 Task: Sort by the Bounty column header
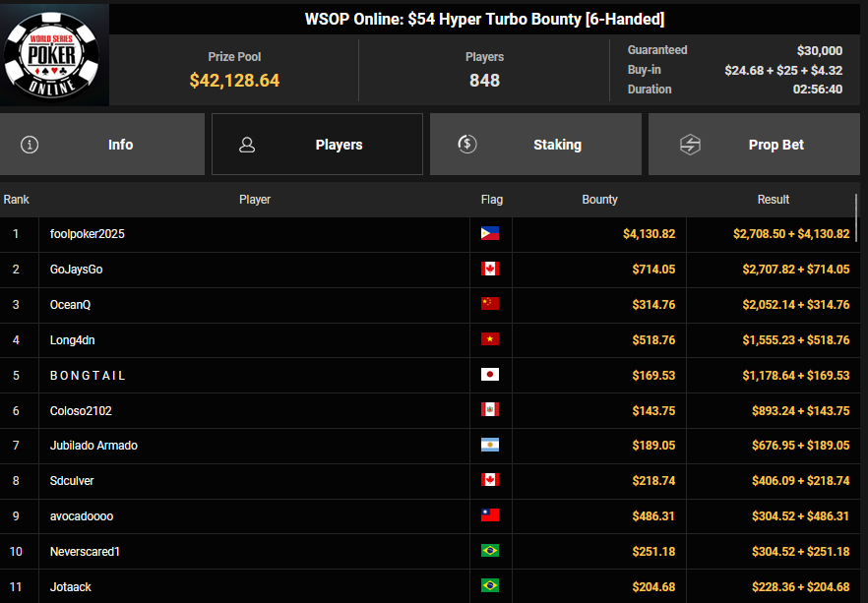[599, 200]
